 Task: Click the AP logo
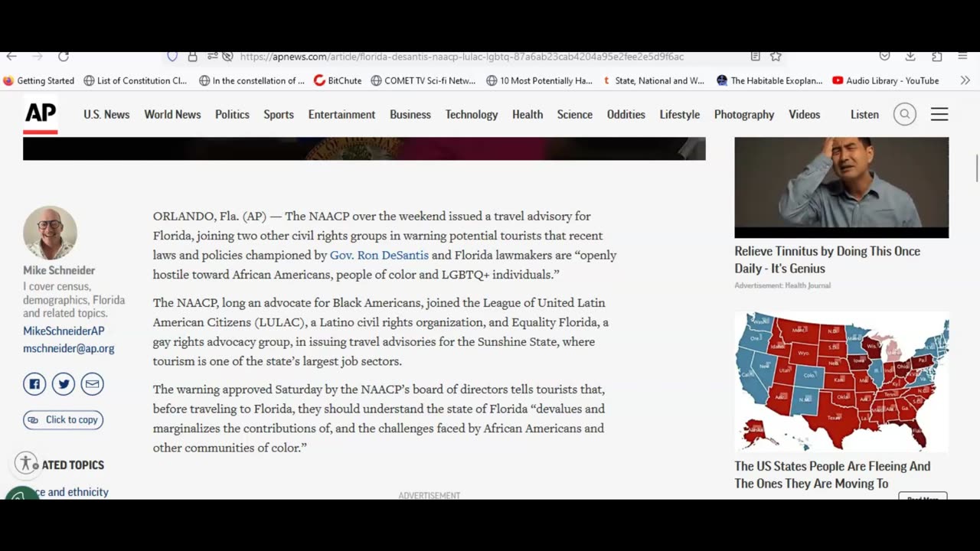[x=41, y=116]
